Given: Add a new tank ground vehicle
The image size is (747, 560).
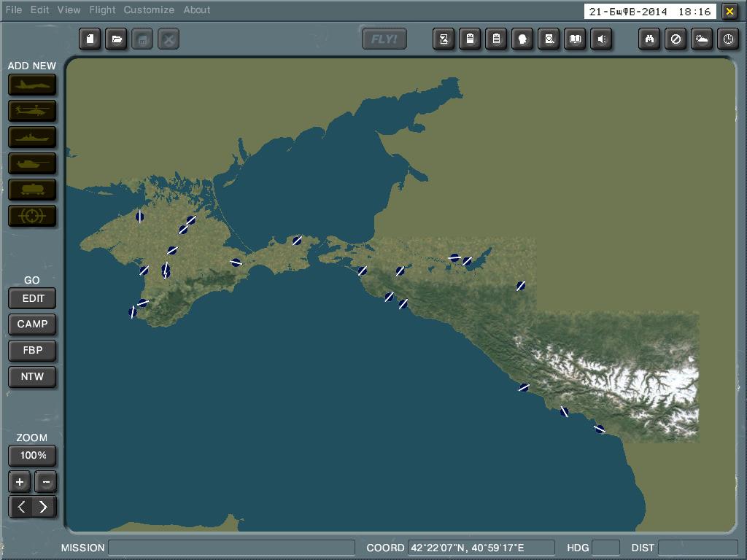Looking at the screenshot, I should tap(32, 163).
